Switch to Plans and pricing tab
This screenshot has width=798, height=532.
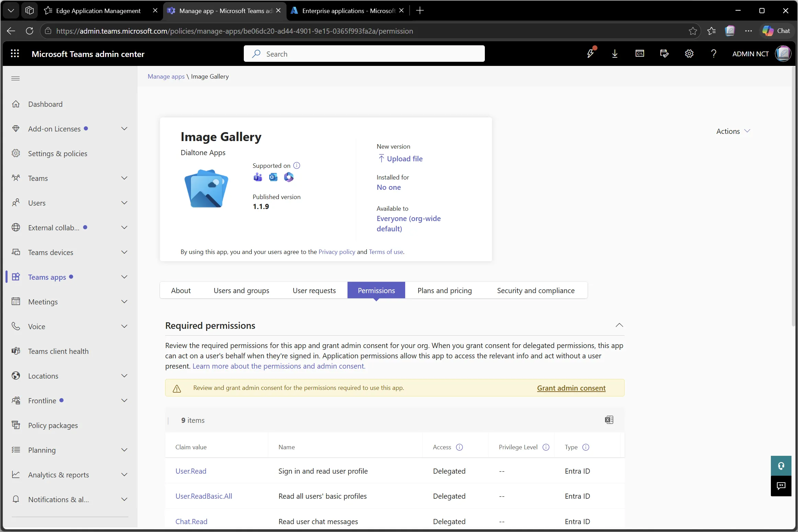(445, 290)
